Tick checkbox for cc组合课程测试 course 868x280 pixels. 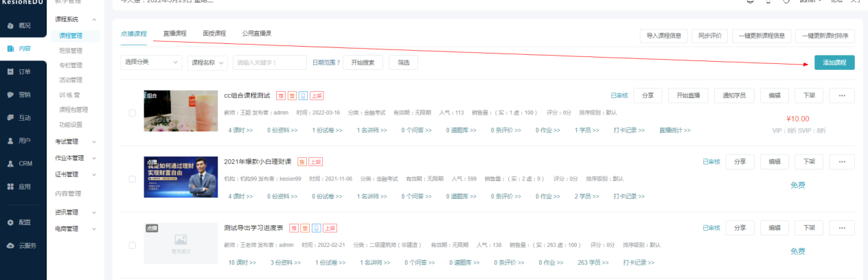pyautogui.click(x=133, y=113)
